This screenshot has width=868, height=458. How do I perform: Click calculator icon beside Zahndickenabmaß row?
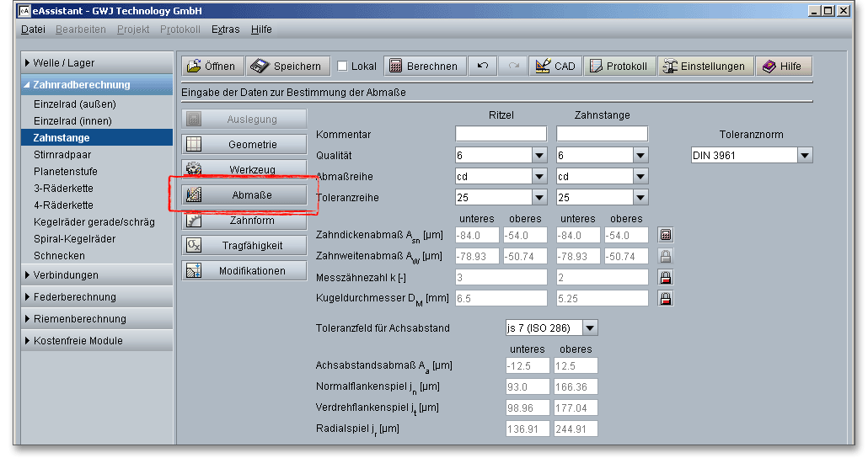pyautogui.click(x=666, y=235)
